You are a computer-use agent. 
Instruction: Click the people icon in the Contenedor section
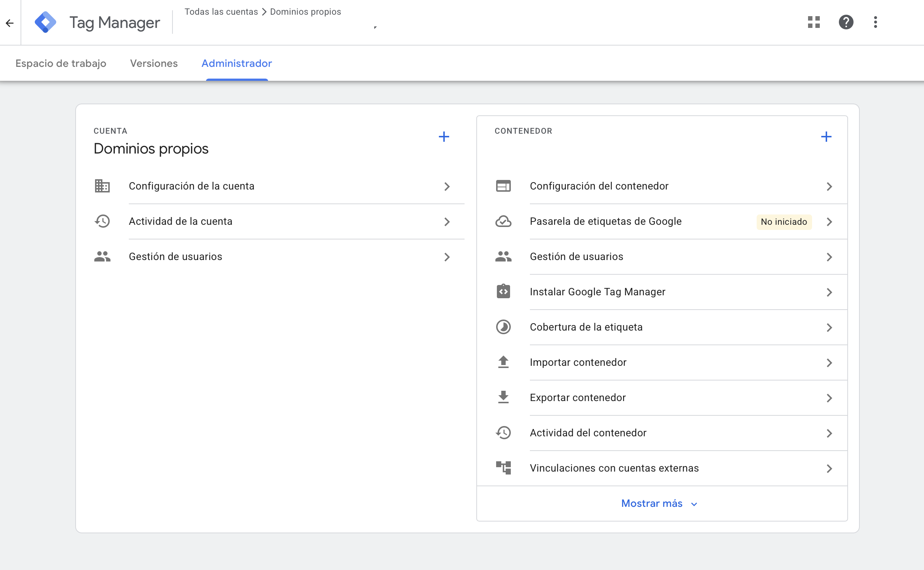pos(503,257)
